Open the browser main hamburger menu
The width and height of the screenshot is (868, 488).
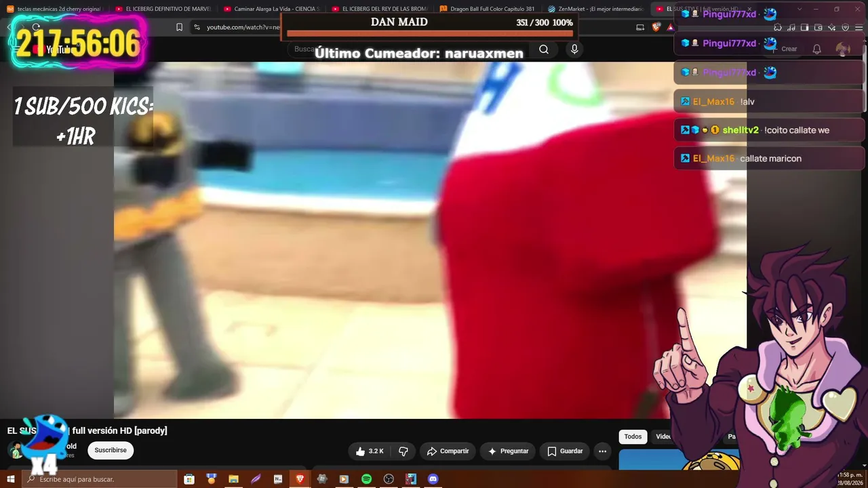point(858,28)
